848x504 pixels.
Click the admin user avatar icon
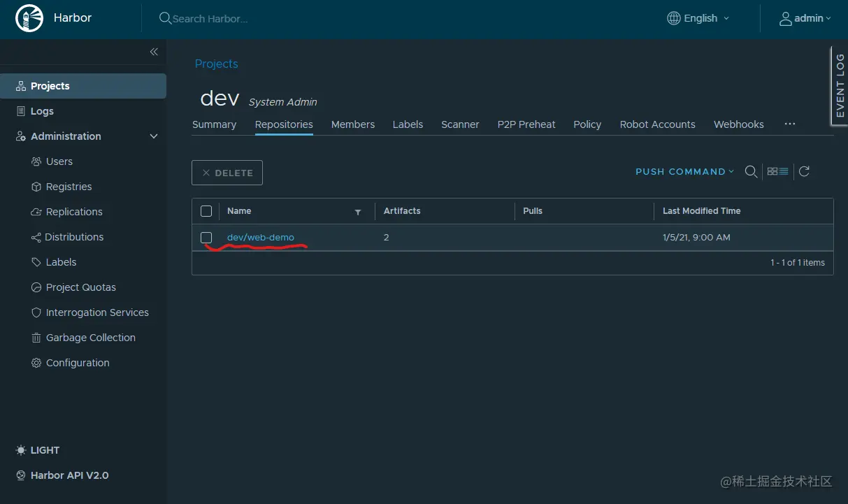(786, 18)
